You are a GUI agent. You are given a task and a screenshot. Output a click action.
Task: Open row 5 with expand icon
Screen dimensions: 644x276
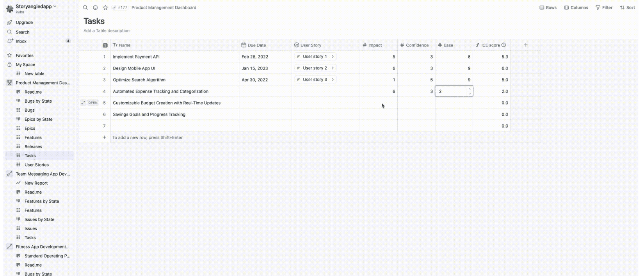83,103
